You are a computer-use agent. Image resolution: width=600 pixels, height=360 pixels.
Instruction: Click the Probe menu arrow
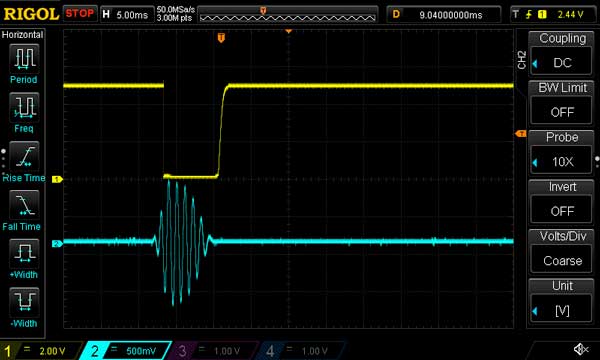[x=535, y=163]
